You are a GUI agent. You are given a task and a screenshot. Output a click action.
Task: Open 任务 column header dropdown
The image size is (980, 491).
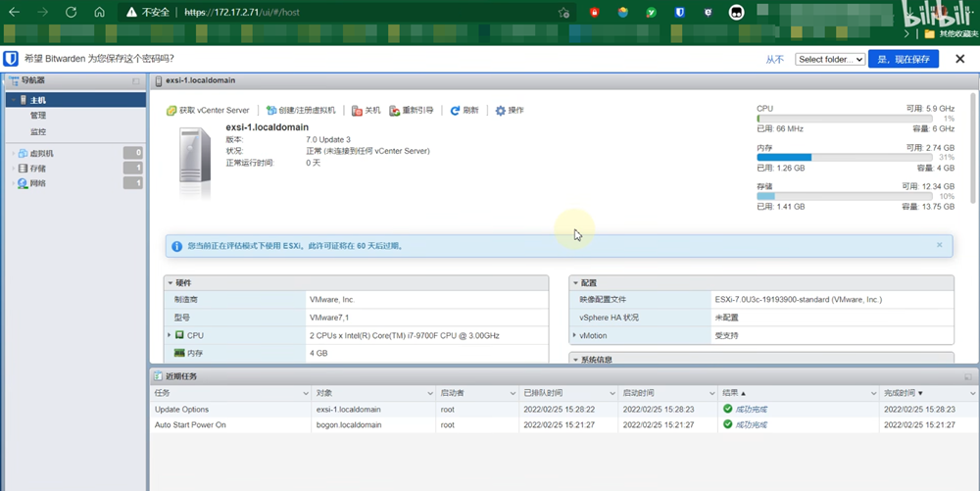[x=306, y=394]
